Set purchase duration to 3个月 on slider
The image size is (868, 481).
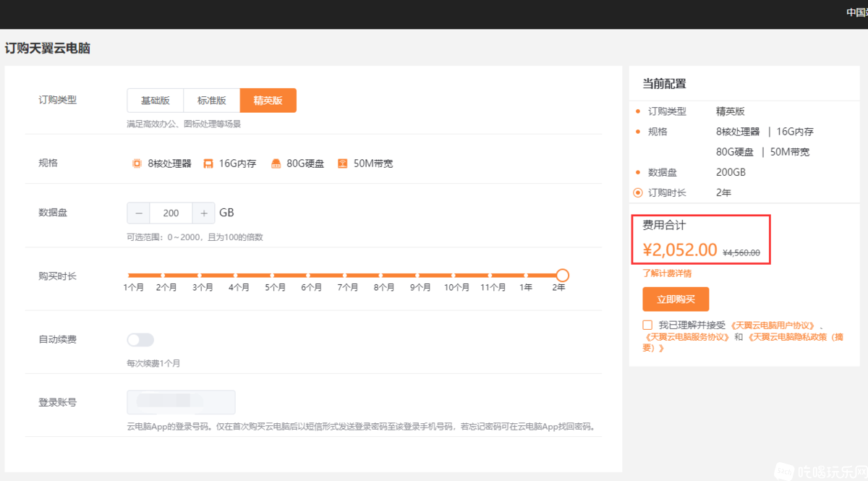click(x=200, y=276)
